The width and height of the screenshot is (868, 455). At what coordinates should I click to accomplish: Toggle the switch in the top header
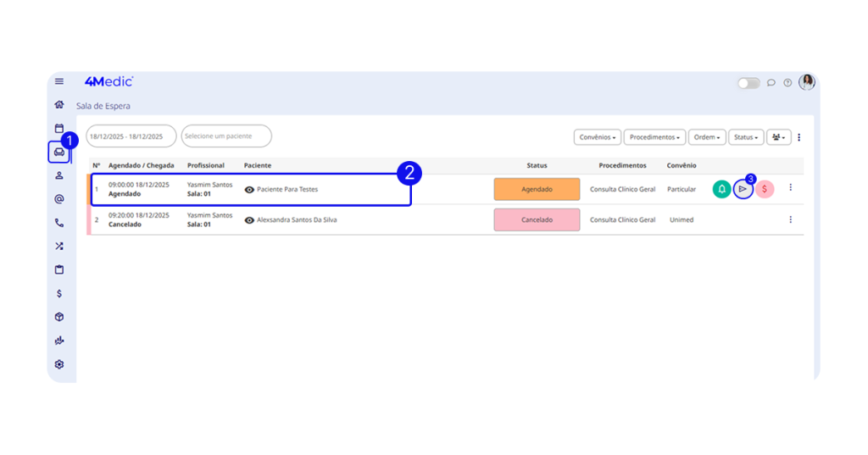coord(748,83)
